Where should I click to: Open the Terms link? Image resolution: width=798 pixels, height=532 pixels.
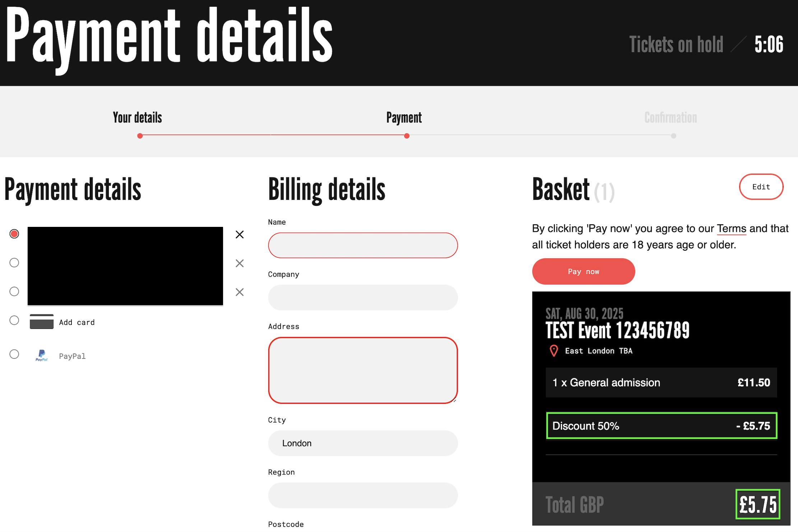point(732,228)
